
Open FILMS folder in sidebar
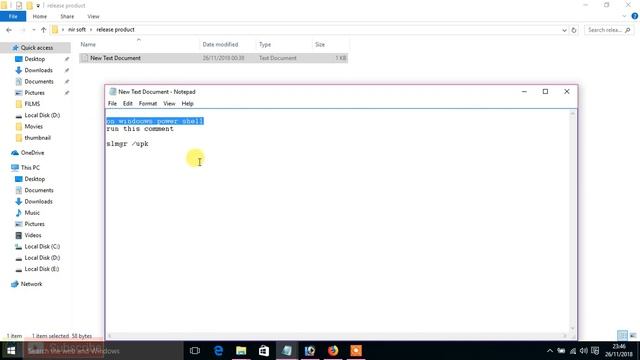pyautogui.click(x=32, y=104)
